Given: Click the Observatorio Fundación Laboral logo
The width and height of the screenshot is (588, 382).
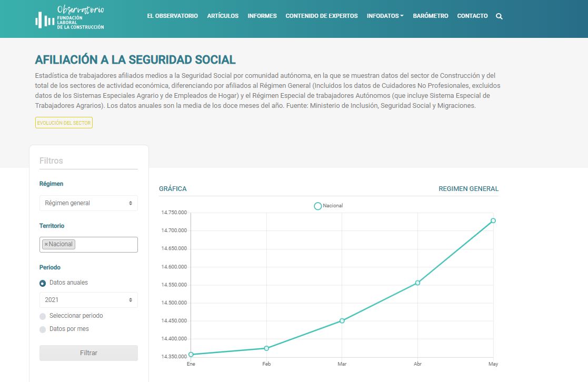Looking at the screenshot, I should point(69,17).
